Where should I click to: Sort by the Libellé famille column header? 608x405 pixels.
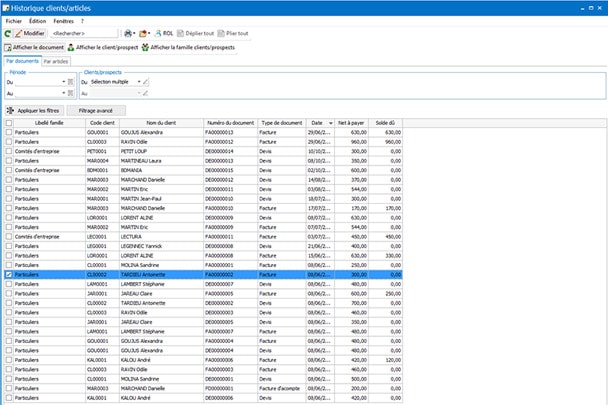click(x=49, y=123)
